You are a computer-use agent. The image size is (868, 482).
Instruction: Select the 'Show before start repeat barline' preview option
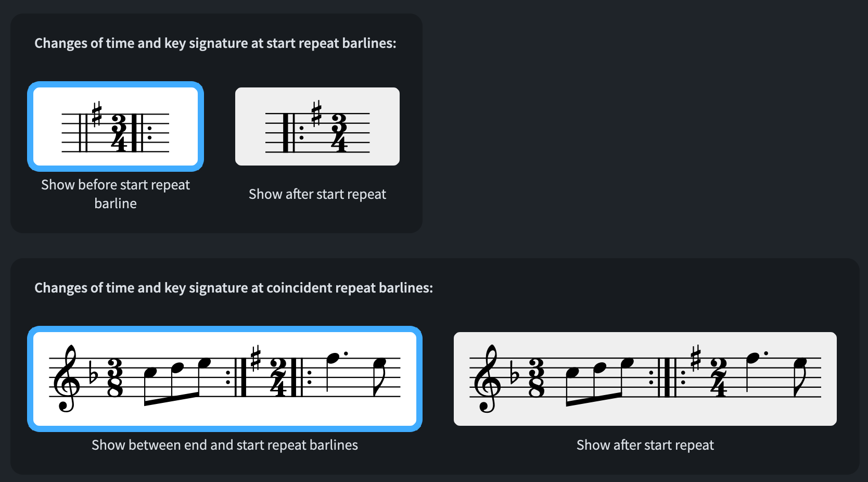coord(116,126)
